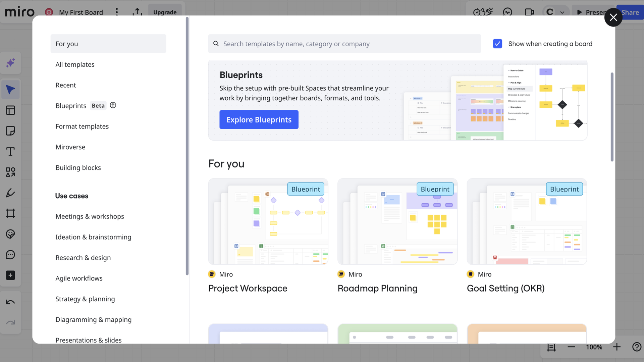The width and height of the screenshot is (644, 362).
Task: Zoom in with the plus icon
Action: pyautogui.click(x=616, y=347)
